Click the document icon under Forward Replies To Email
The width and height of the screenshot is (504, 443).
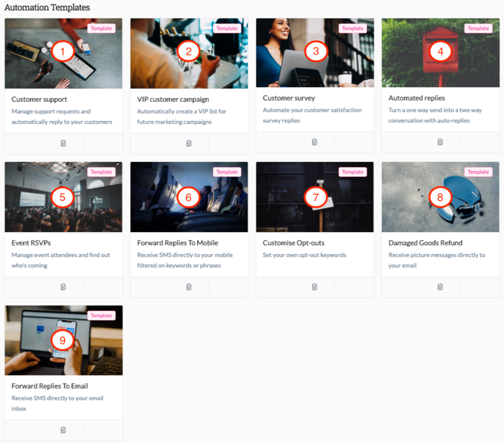click(x=63, y=430)
